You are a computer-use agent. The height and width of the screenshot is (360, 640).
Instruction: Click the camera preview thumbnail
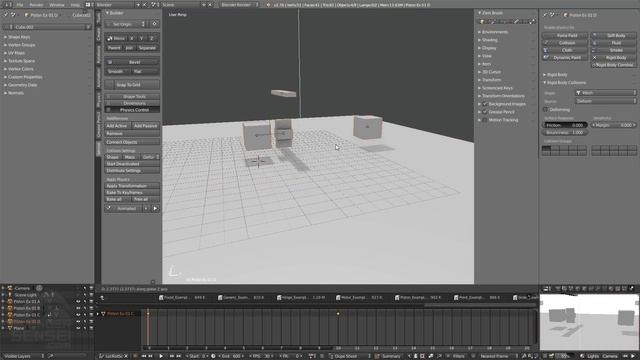tap(589, 322)
